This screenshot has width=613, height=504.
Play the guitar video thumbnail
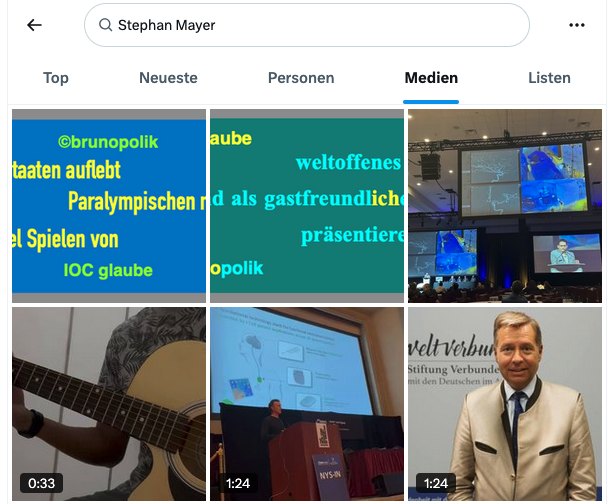[109, 404]
